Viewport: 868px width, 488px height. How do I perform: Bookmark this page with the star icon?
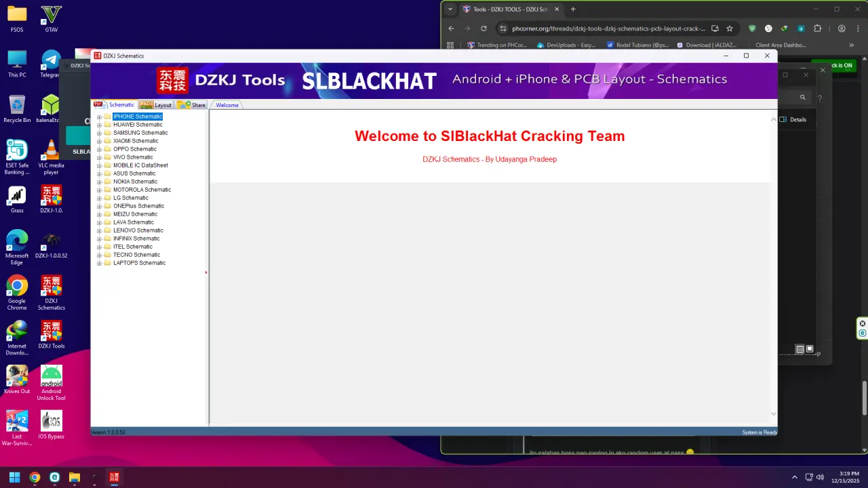(730, 28)
